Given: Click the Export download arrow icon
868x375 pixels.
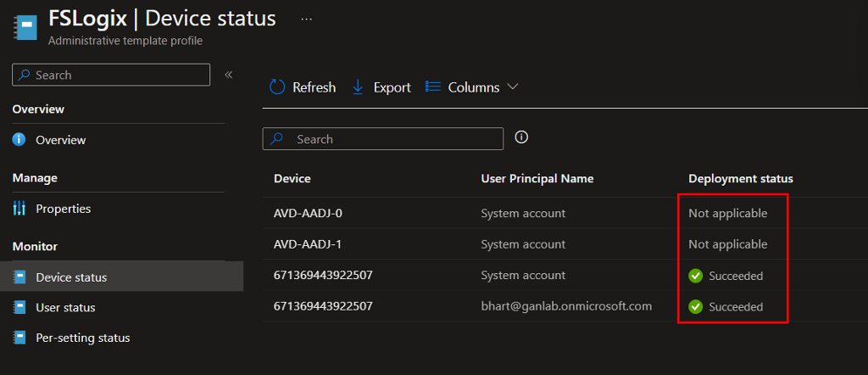Looking at the screenshot, I should tap(358, 87).
